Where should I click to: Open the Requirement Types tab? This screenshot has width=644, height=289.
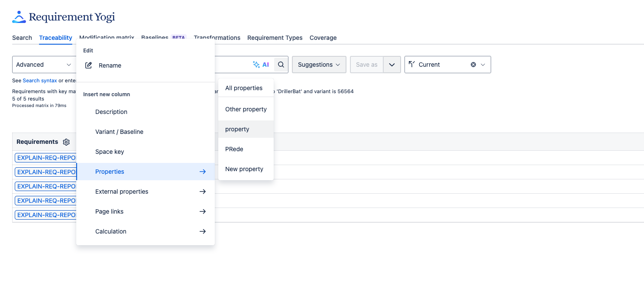(275, 38)
